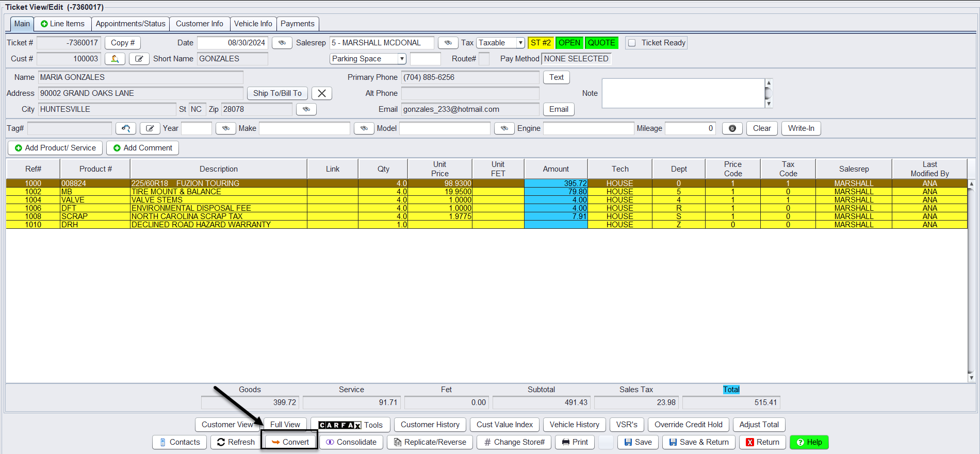Click the Note box scroll down arrow
The width and height of the screenshot is (980, 454).
coord(769,104)
